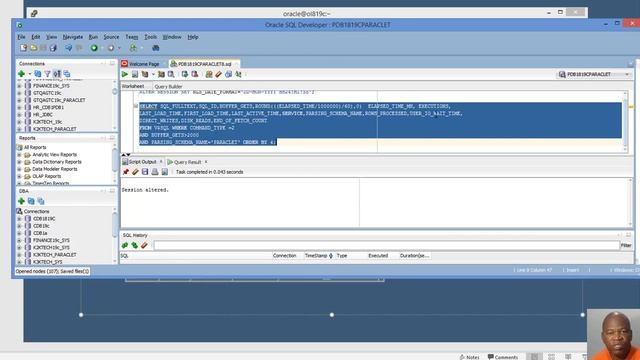Open an Unshared SQL Worksheet icon
Image resolution: width=640 pixels, height=360 pixels.
pyautogui.click(x=209, y=74)
